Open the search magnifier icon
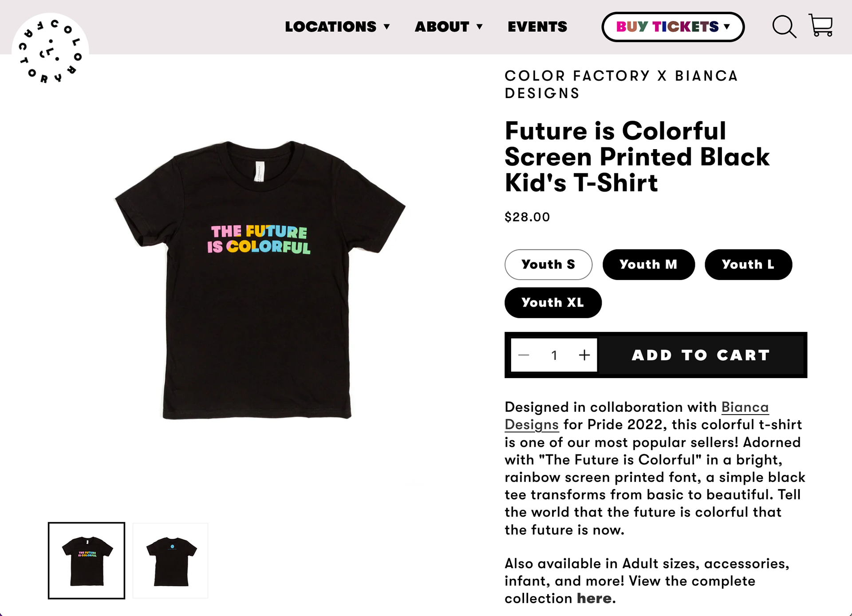 point(784,27)
